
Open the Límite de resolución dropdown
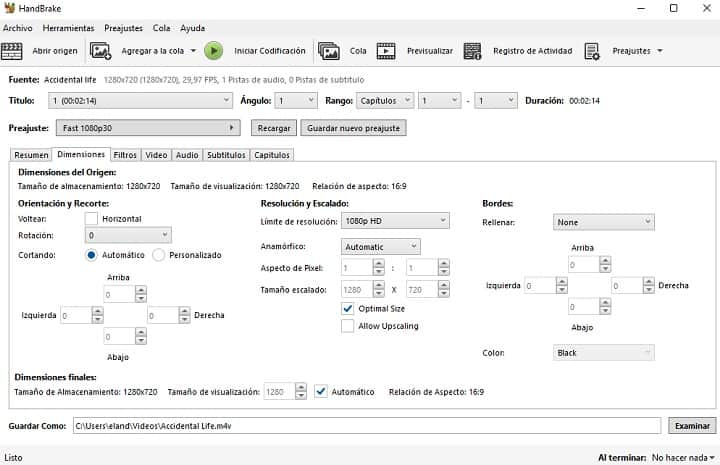point(395,221)
